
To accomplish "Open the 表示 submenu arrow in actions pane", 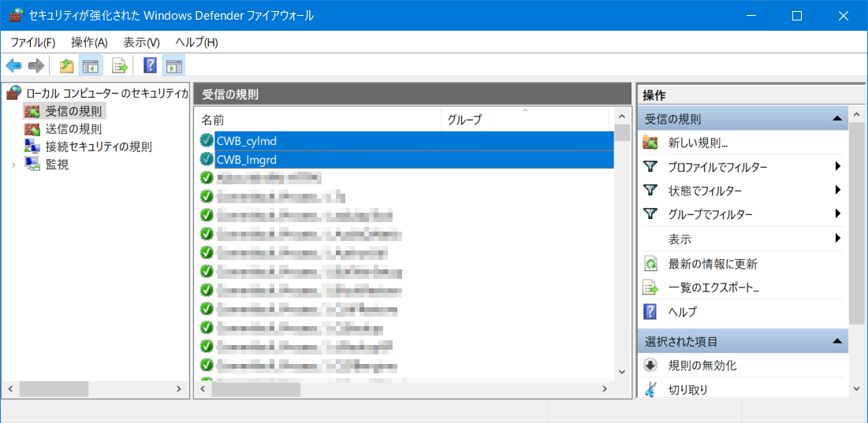I will [837, 239].
